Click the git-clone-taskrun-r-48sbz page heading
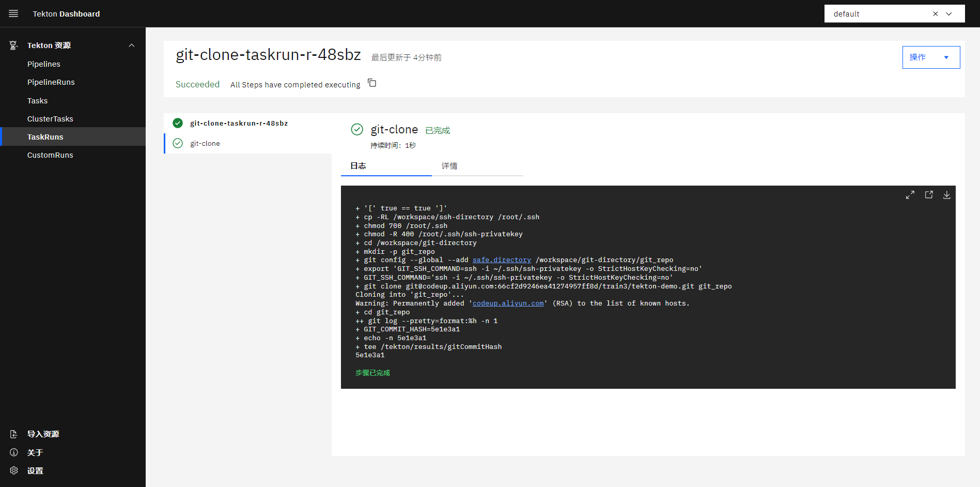 tap(268, 54)
